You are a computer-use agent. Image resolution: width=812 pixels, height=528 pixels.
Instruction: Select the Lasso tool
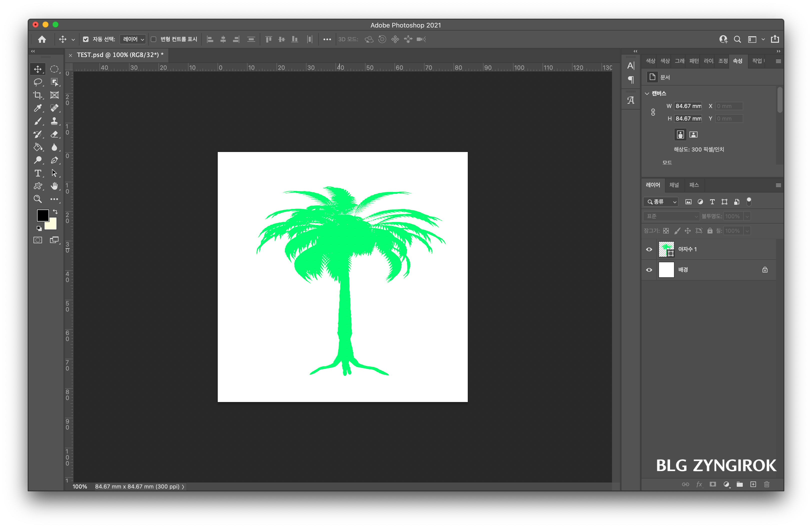click(37, 82)
